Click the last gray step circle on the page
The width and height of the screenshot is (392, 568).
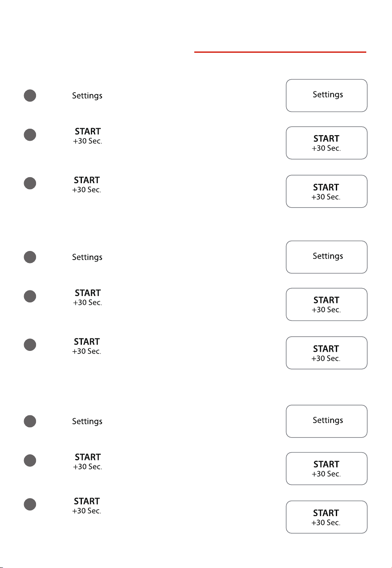(x=30, y=505)
